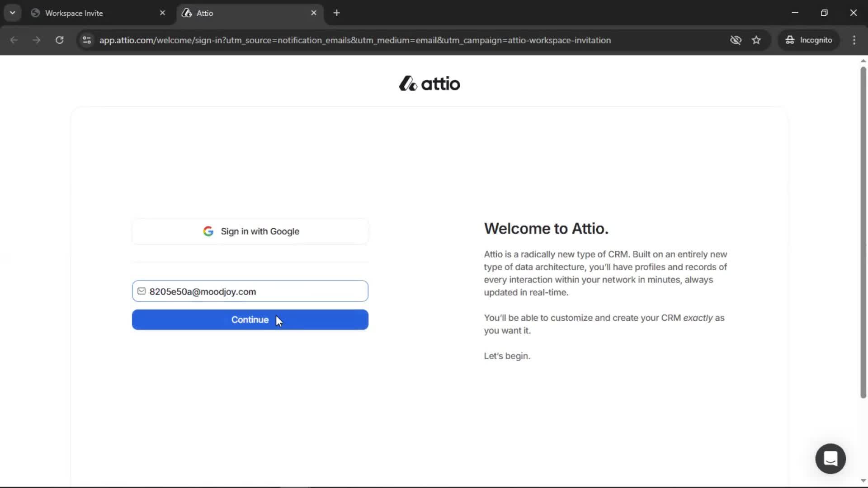Reload the current page

click(60, 40)
